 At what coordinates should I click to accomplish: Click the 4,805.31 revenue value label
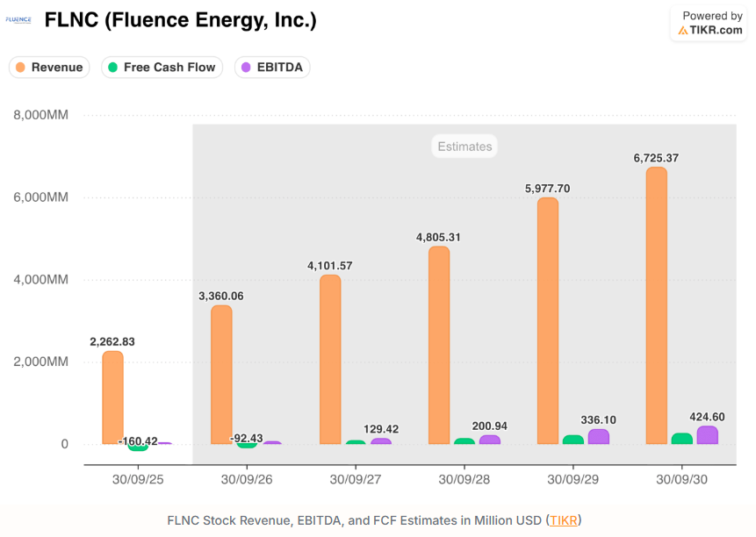click(x=438, y=238)
